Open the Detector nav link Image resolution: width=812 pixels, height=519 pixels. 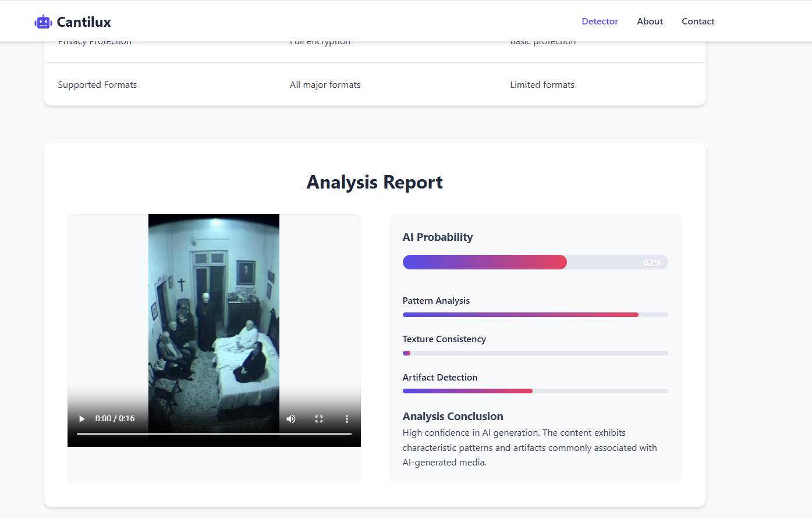click(x=600, y=22)
